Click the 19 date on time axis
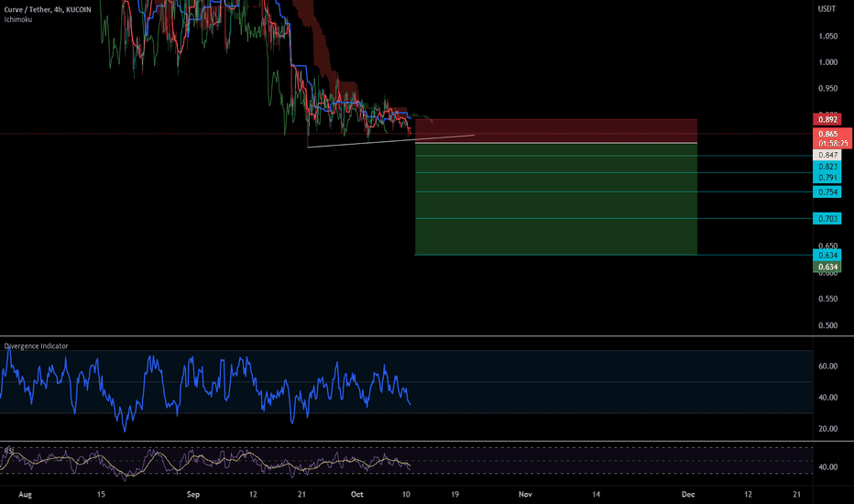854x504 pixels. point(454,494)
